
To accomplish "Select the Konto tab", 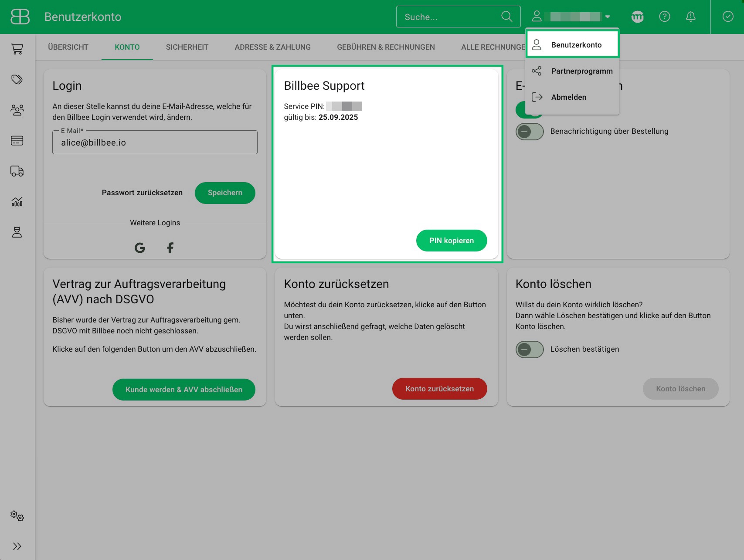I will pyautogui.click(x=127, y=47).
